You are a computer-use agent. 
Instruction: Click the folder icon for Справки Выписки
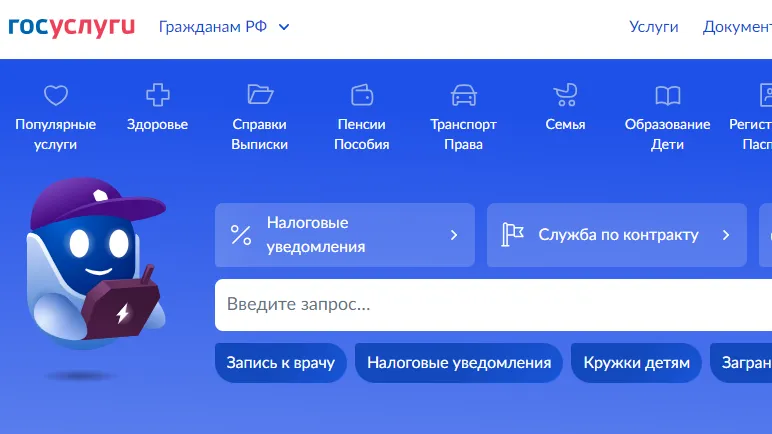tap(260, 94)
